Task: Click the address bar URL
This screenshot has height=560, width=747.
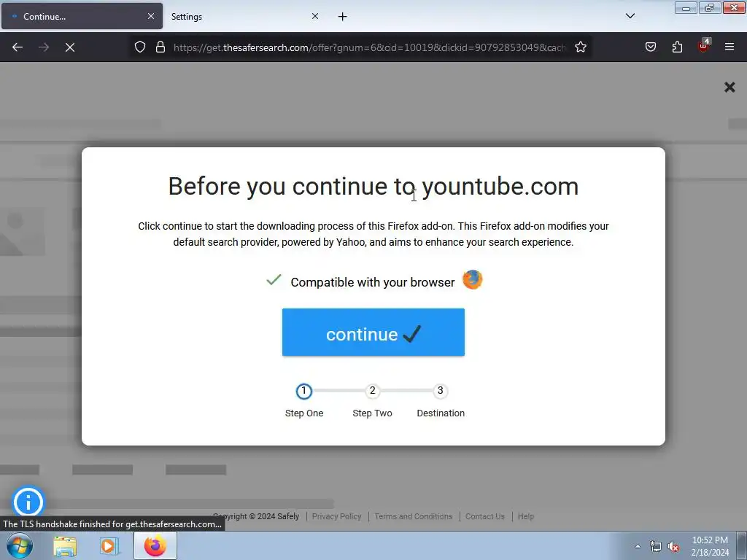Action: click(x=369, y=47)
